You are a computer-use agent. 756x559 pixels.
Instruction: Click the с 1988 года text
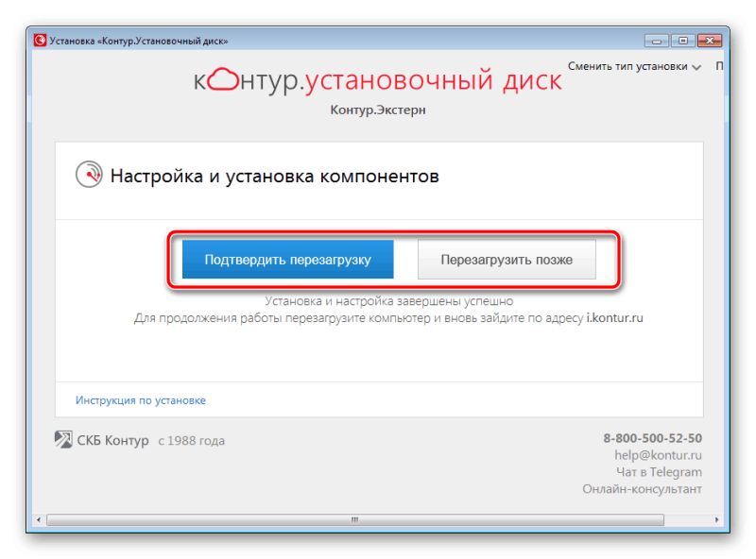point(192,440)
